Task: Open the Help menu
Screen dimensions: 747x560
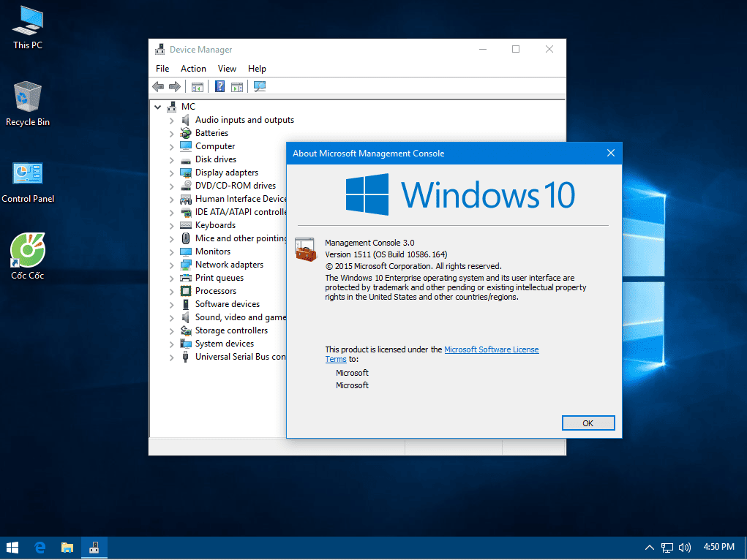Action: tap(257, 69)
